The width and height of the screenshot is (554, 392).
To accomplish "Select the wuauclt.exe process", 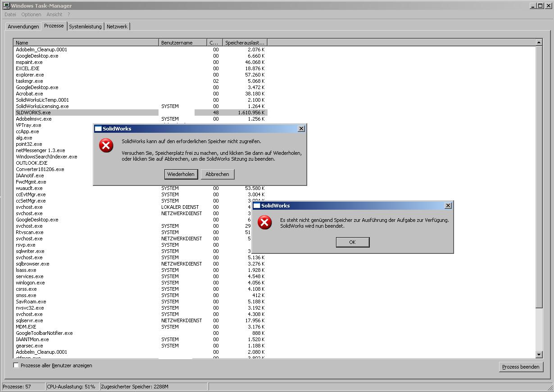I will click(x=29, y=188).
